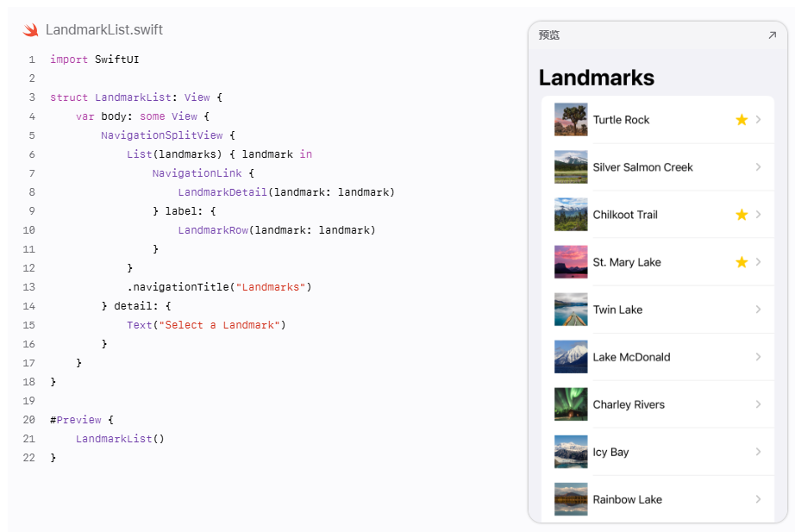Screen dimensions: 795x532
Task: Expand Twin Lake row chevron
Action: click(759, 310)
